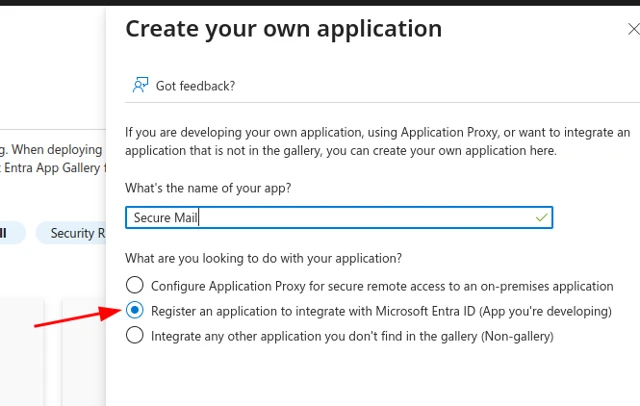
Task: Click the Register an application option label
Action: [x=381, y=311]
